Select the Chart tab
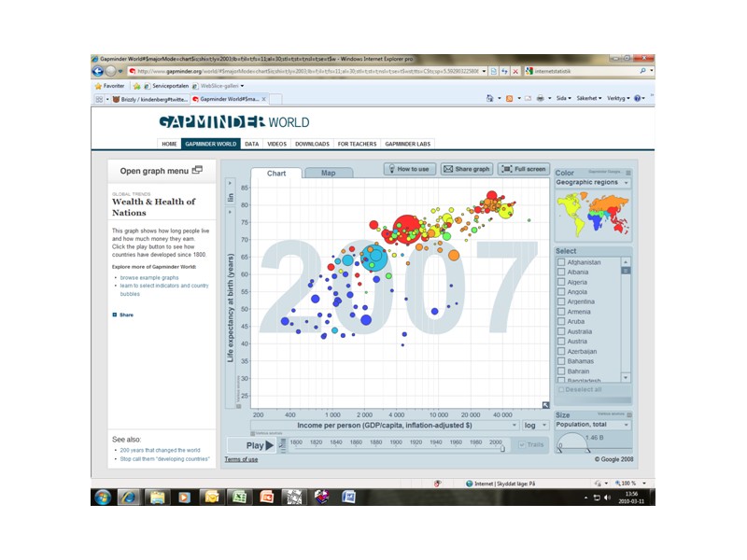 pyautogui.click(x=276, y=174)
